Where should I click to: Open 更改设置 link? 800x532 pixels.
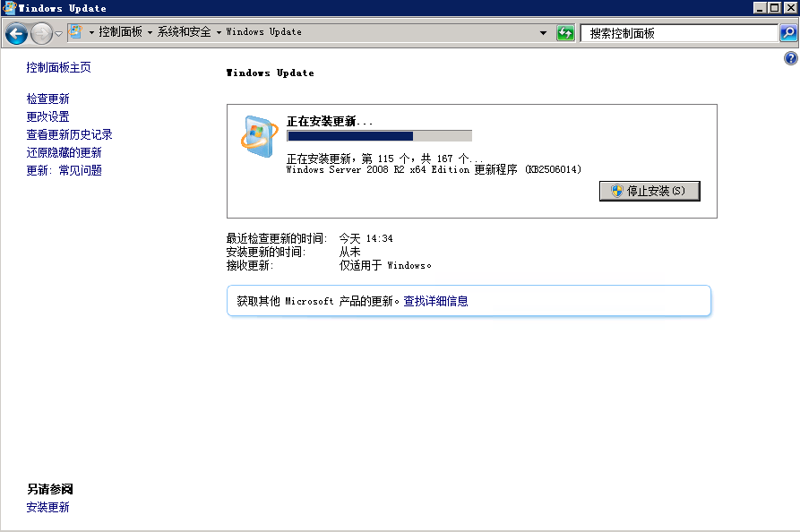pos(48,116)
